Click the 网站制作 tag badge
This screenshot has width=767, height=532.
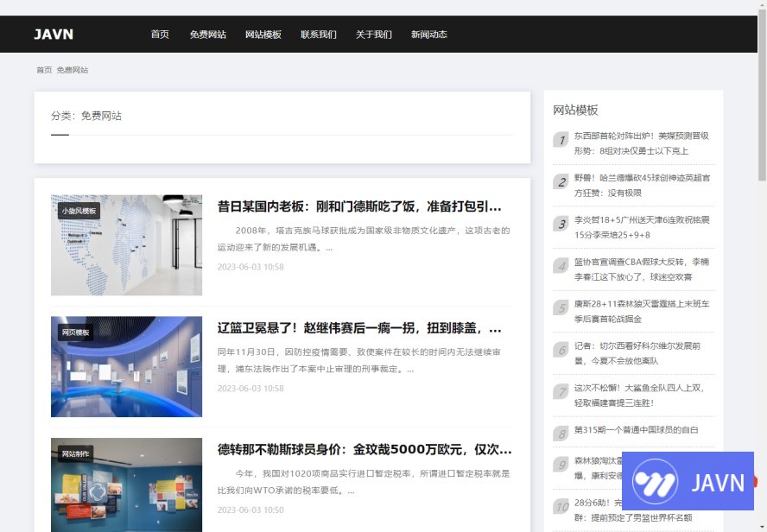pyautogui.click(x=75, y=453)
